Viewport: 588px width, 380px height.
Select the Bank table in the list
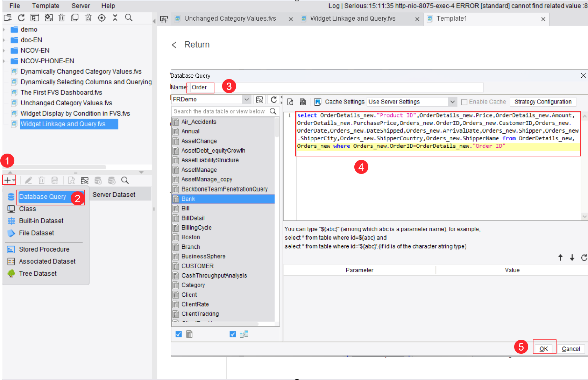point(223,199)
